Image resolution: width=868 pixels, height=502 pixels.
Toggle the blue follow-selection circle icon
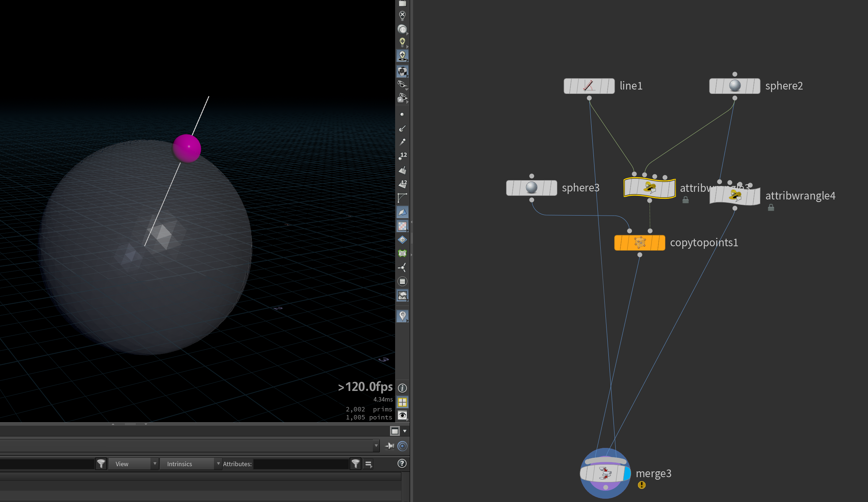pos(402,446)
